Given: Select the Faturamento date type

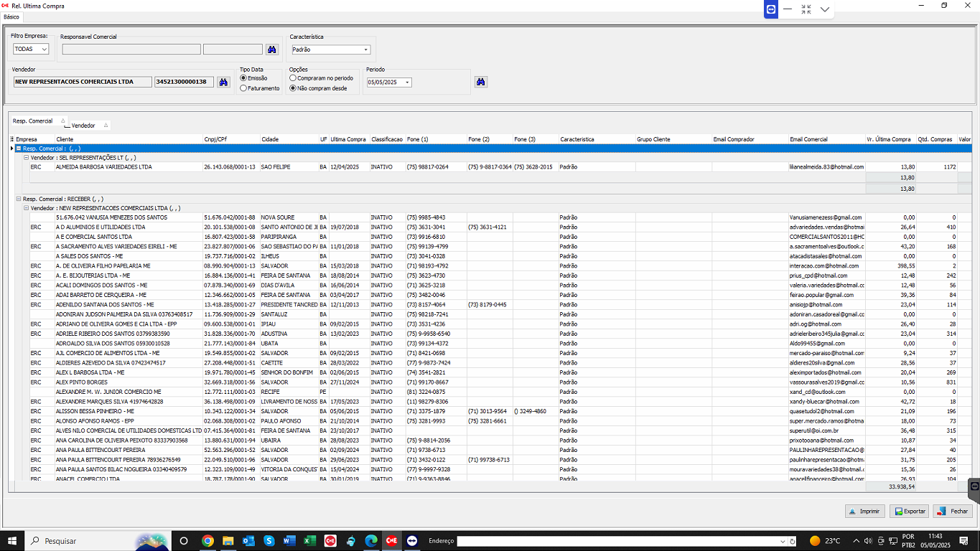Looking at the screenshot, I should tap(244, 88).
